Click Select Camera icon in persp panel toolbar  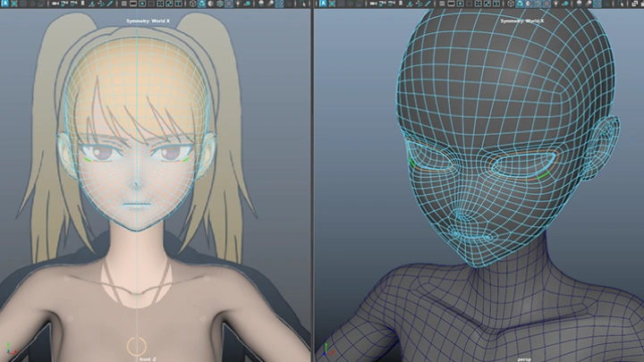coord(373,4)
